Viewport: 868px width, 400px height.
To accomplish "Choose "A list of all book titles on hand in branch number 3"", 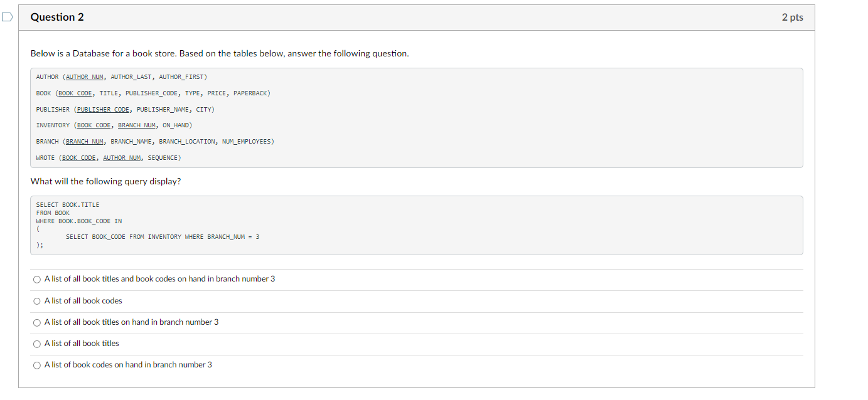I will pos(36,322).
